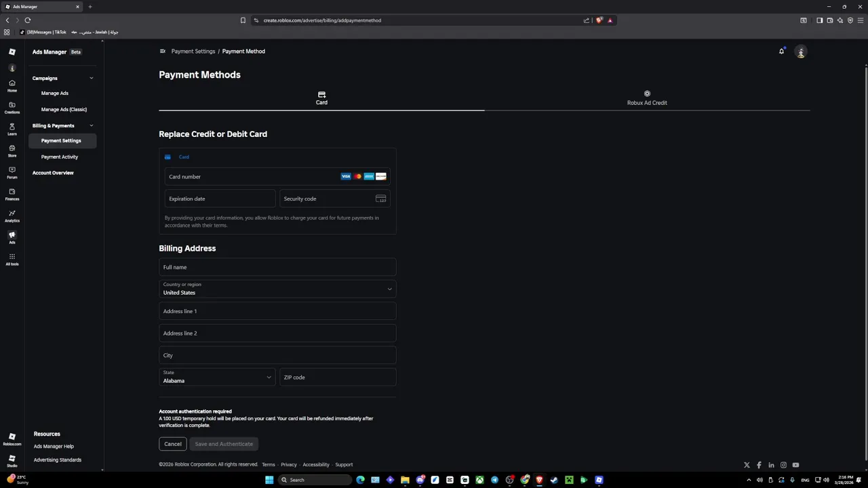Select Manage Ads in navigation
This screenshot has height=488, width=868.
point(55,93)
